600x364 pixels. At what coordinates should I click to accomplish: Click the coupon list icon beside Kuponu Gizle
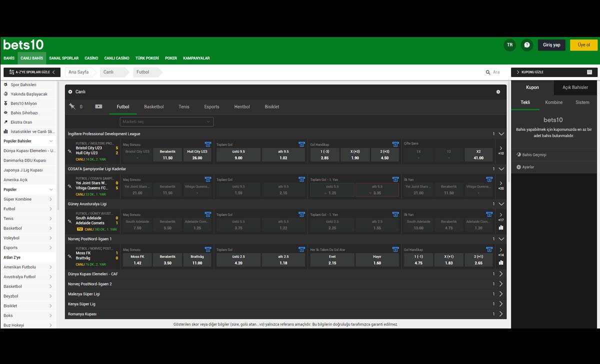point(589,72)
